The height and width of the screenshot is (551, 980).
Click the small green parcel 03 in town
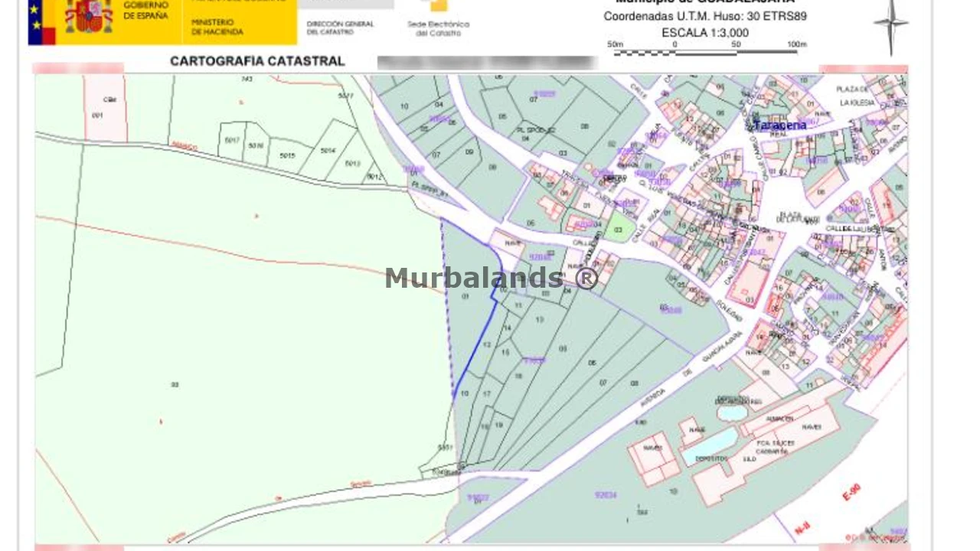point(618,227)
